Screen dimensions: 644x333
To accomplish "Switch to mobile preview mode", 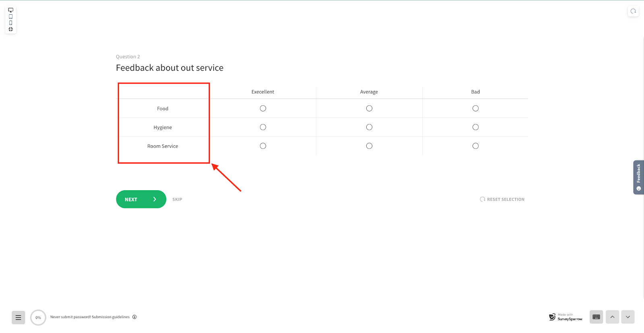I will pyautogui.click(x=11, y=23).
